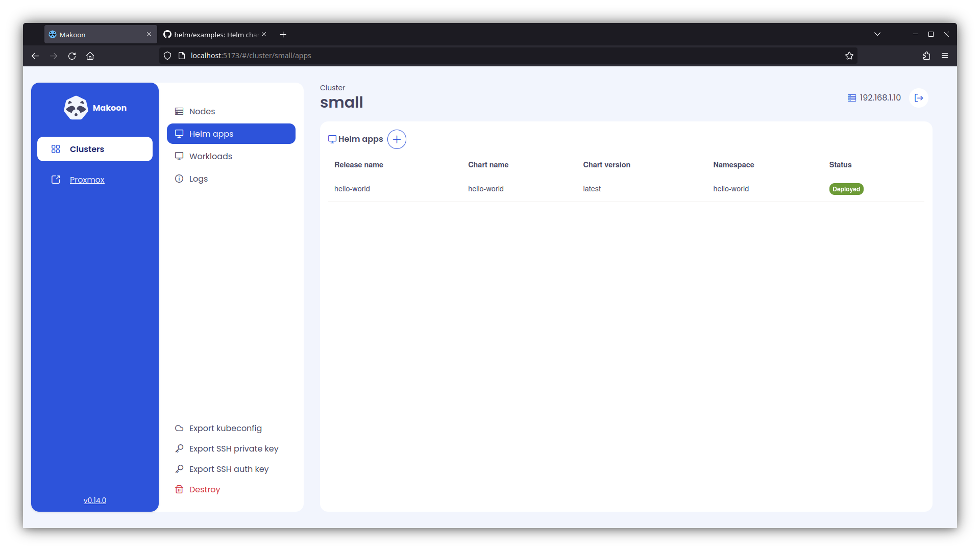980x551 pixels.
Task: Toggle the Deployed status badge
Action: [x=846, y=189]
